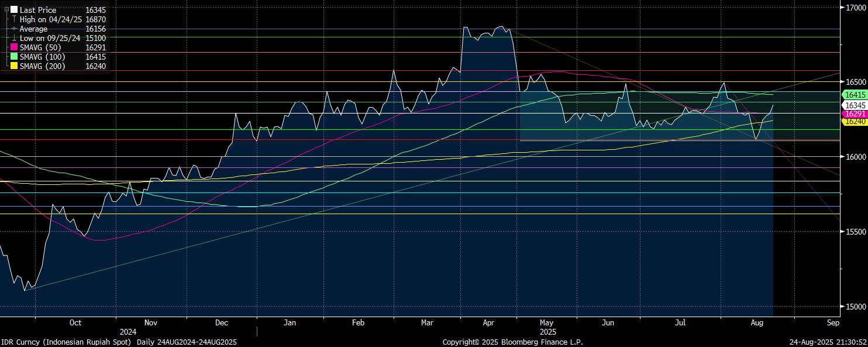Viewport: 868px width, 347px height.
Task: Select the pink 16291 price axis tag
Action: pos(855,114)
